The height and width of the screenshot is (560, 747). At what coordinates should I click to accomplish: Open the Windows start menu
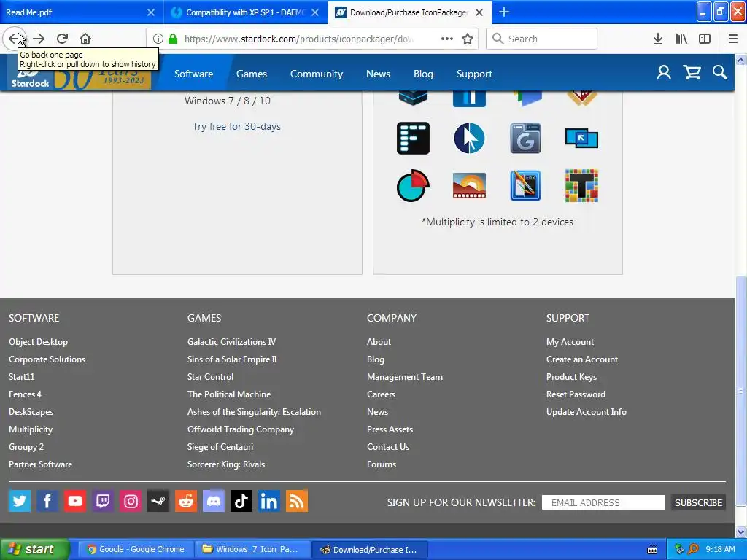pyautogui.click(x=34, y=549)
